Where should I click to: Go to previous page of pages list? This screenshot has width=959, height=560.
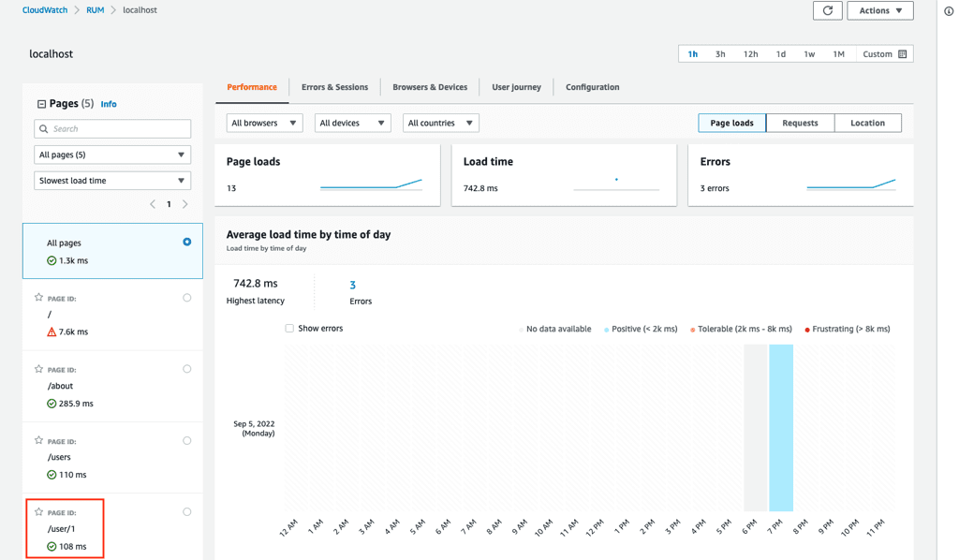pos(153,204)
